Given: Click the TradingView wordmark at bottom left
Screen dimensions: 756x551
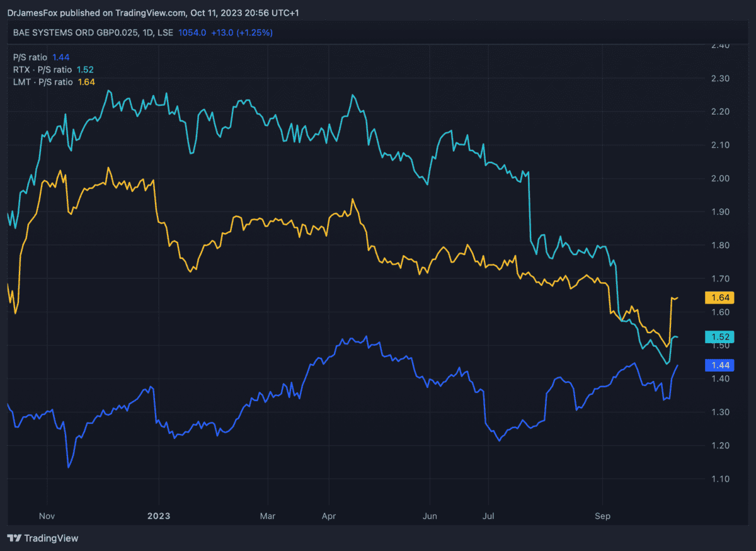Looking at the screenshot, I should point(51,538).
